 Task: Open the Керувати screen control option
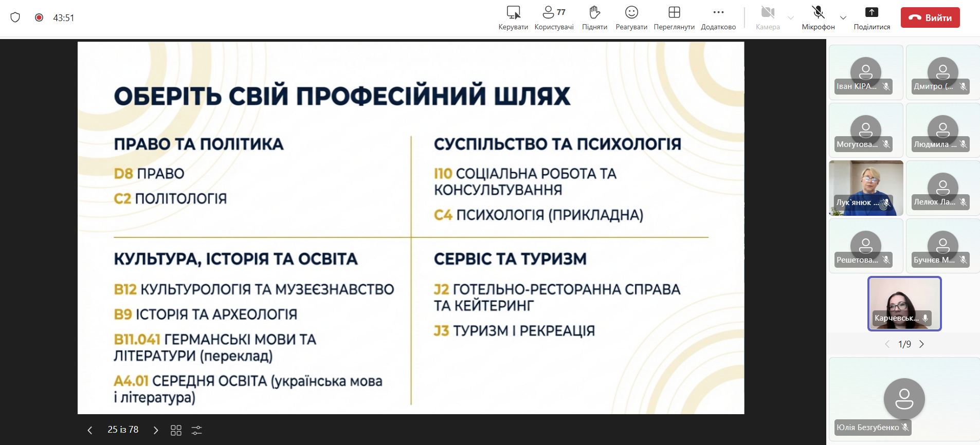[513, 18]
